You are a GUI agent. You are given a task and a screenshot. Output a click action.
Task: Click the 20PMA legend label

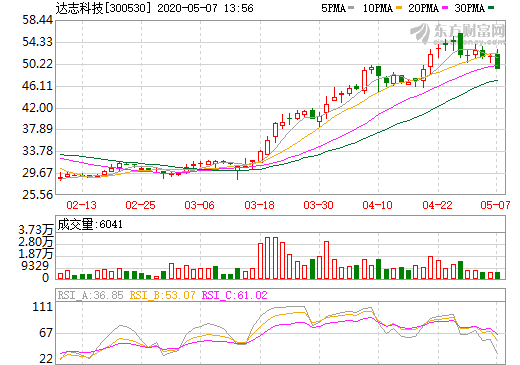423,8
